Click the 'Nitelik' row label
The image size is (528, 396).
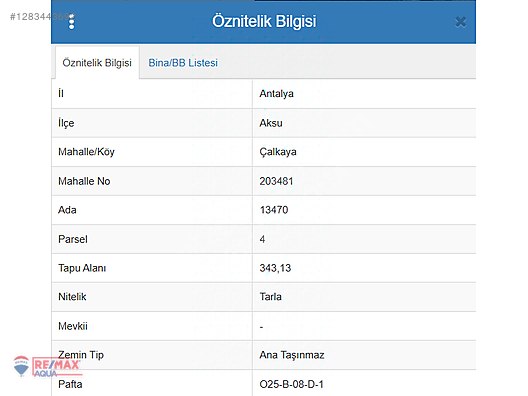tap(72, 297)
